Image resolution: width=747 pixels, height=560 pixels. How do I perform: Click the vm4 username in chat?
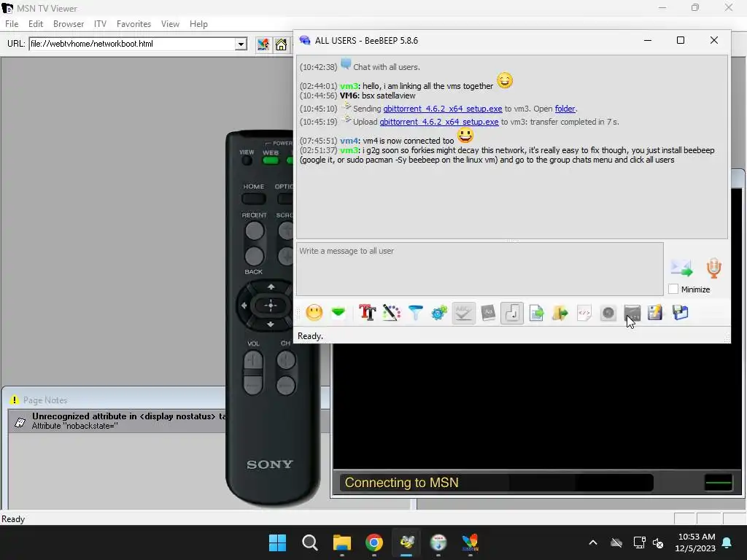pyautogui.click(x=349, y=141)
